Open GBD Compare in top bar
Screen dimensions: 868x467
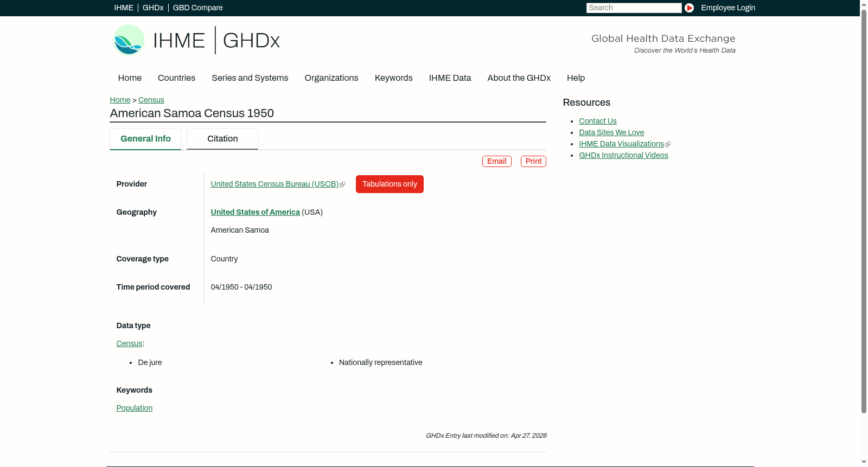coord(197,8)
